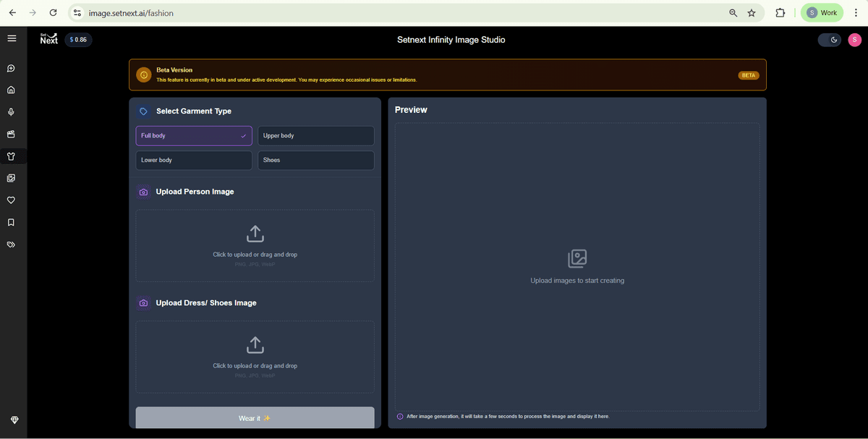
Task: Go to Home via the house icon
Action: point(12,90)
